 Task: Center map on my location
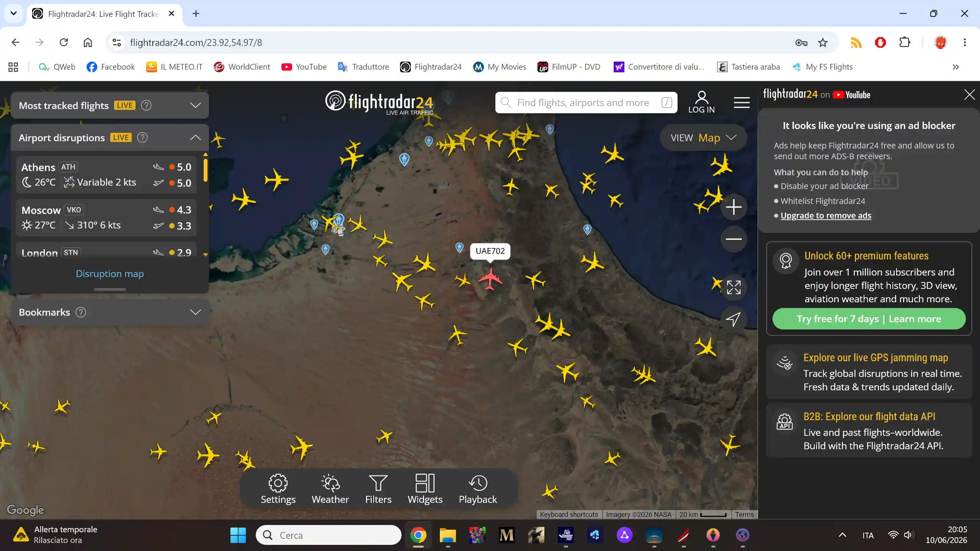733,319
